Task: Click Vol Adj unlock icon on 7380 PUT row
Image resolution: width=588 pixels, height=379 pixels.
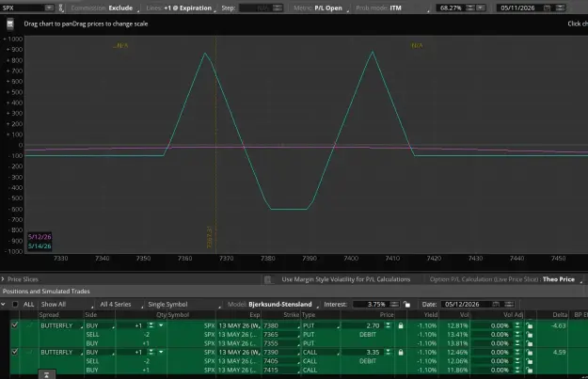Action: [x=529, y=325]
